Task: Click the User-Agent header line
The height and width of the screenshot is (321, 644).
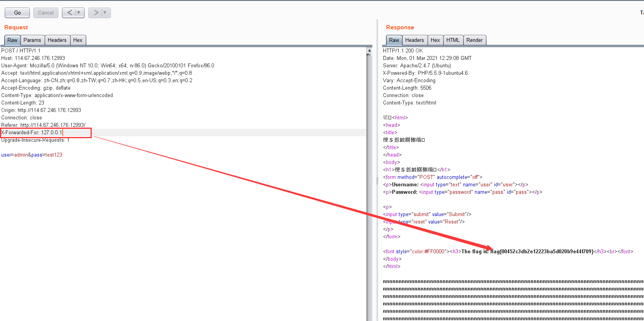Action: [108, 65]
